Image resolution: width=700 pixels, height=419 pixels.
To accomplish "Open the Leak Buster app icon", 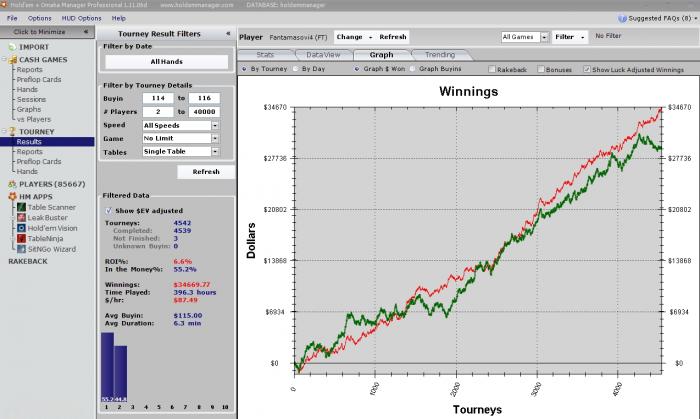I will point(21,217).
